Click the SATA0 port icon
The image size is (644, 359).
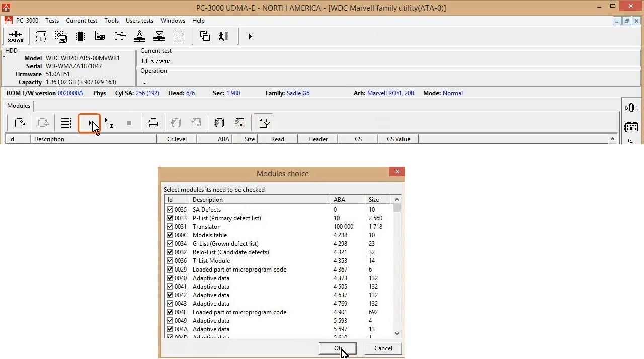tap(15, 37)
